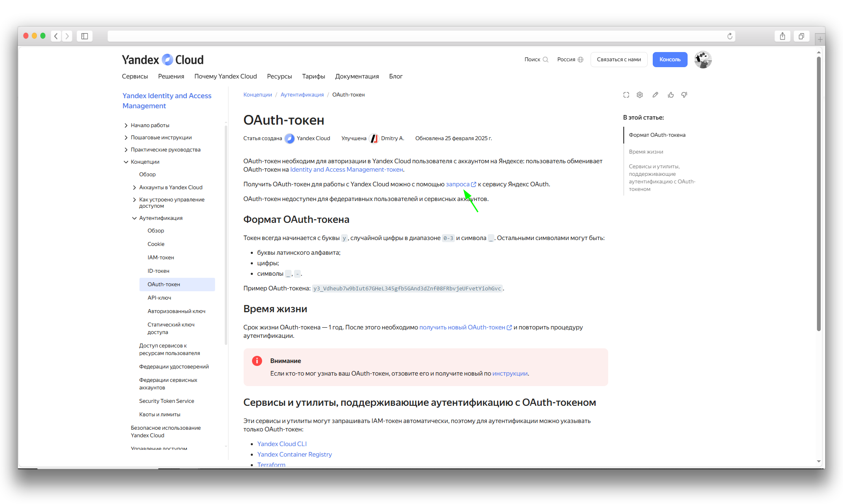Click the sidebar navigation scrollbar
Image resolution: width=843 pixels, height=504 pixels.
(226, 235)
